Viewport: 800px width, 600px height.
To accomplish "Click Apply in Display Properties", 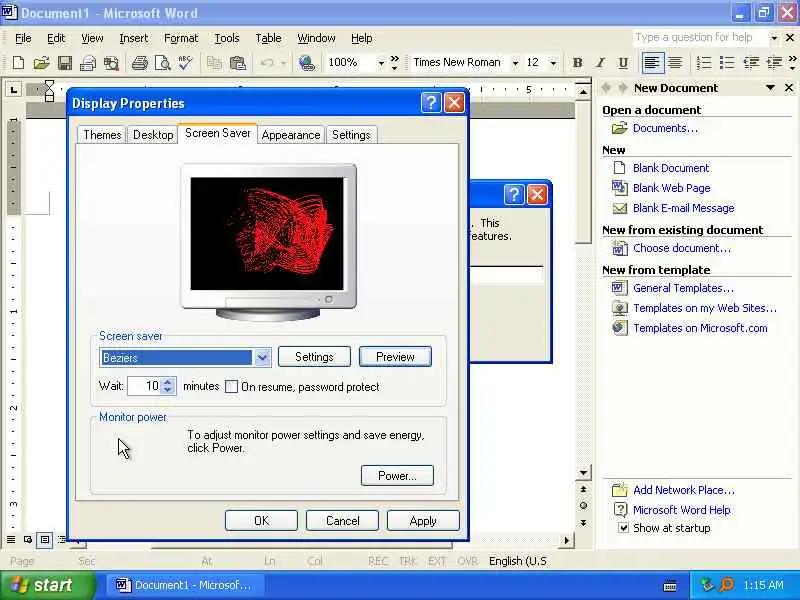I will tap(423, 520).
